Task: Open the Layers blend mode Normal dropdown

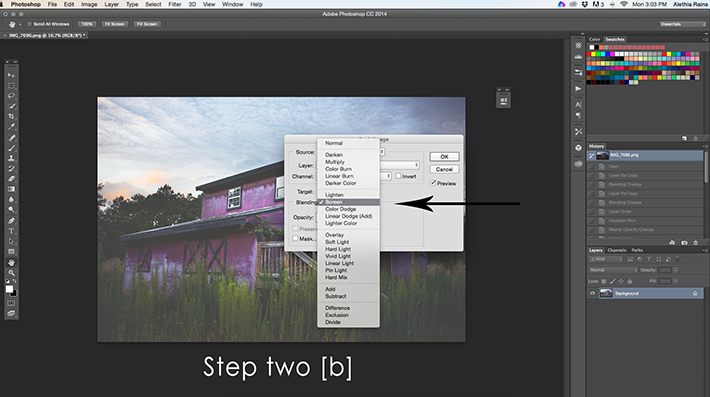Action: (614, 270)
